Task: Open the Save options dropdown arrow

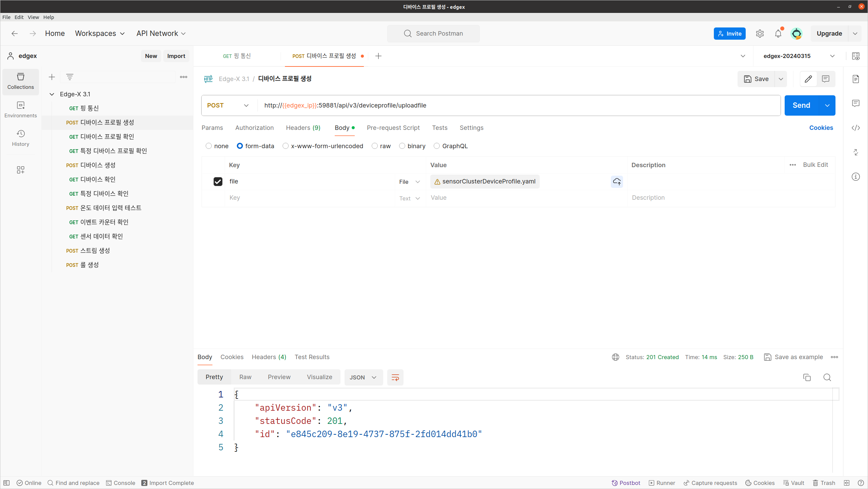Action: point(781,79)
